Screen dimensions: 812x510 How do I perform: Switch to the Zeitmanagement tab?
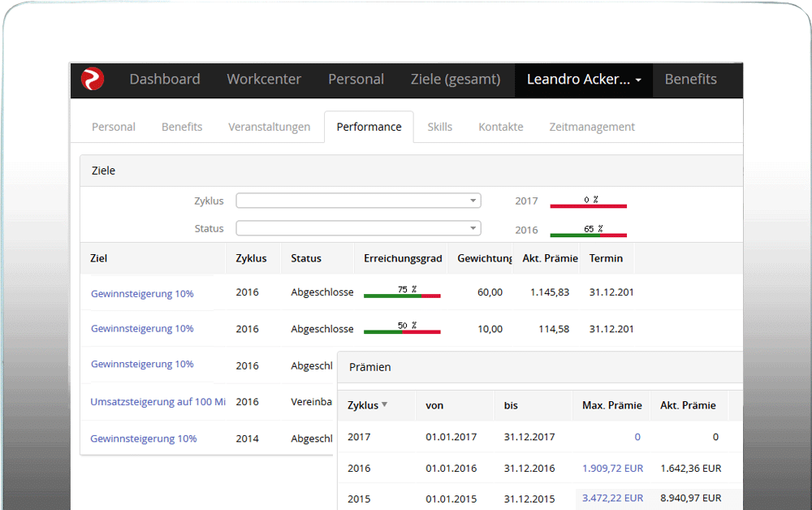(592, 127)
